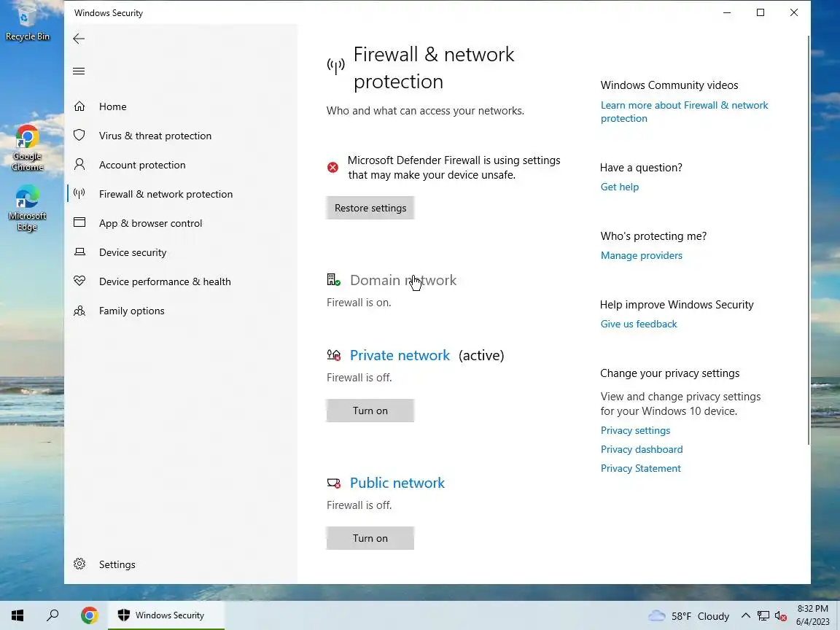The height and width of the screenshot is (630, 840).
Task: Click the Public network icon
Action: [x=334, y=483]
